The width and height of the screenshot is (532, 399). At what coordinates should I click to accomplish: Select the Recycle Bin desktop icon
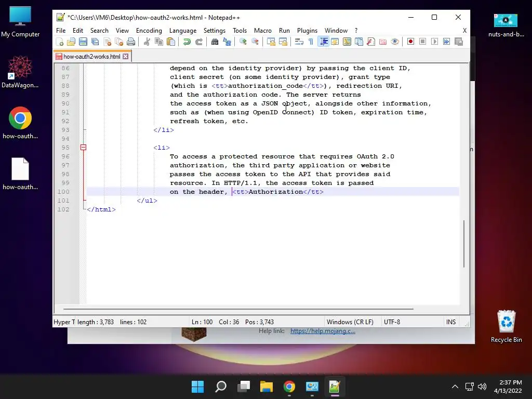[506, 326]
